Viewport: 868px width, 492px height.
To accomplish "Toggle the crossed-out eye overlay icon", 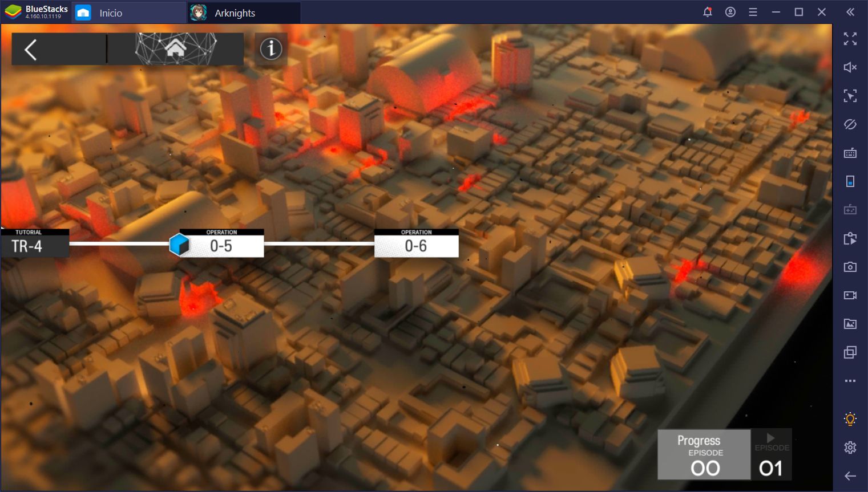I will coord(850,124).
